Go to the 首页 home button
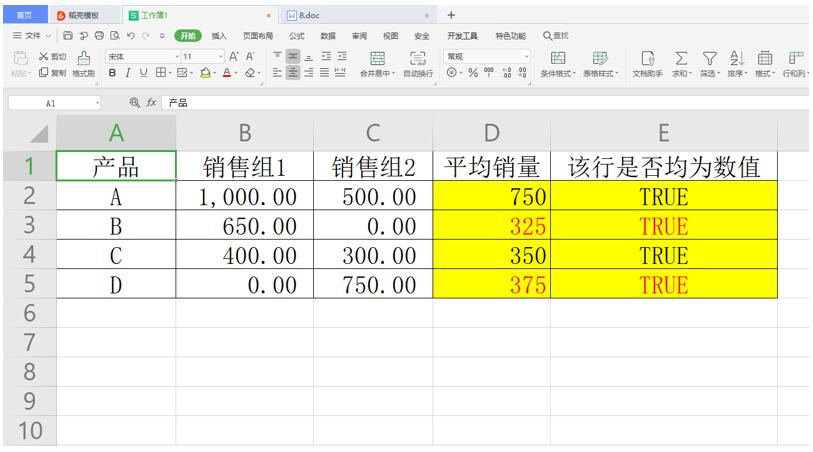This screenshot has width=813, height=452. pos(25,15)
